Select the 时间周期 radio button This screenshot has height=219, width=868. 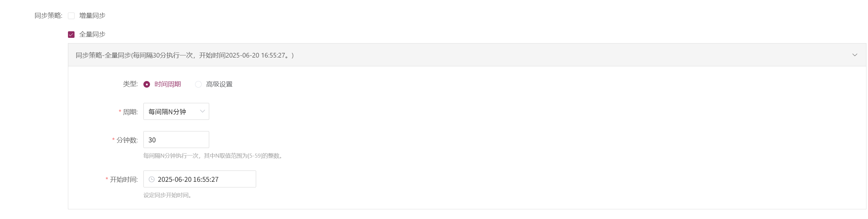147,84
